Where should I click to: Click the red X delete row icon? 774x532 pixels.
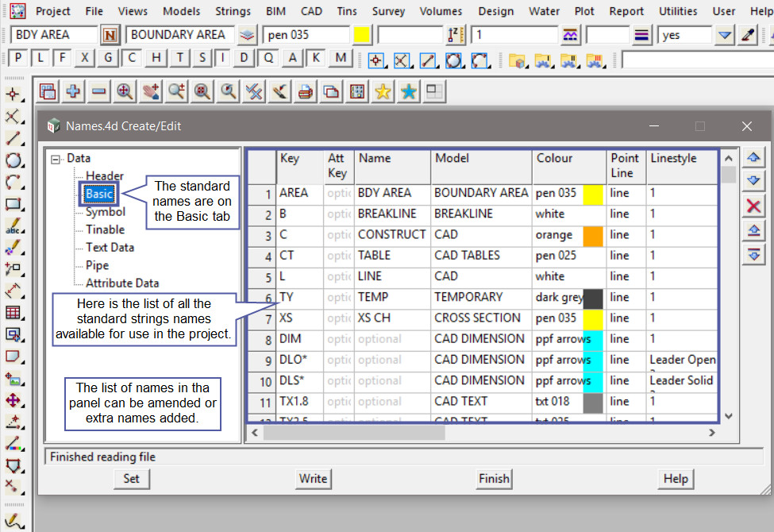[753, 206]
